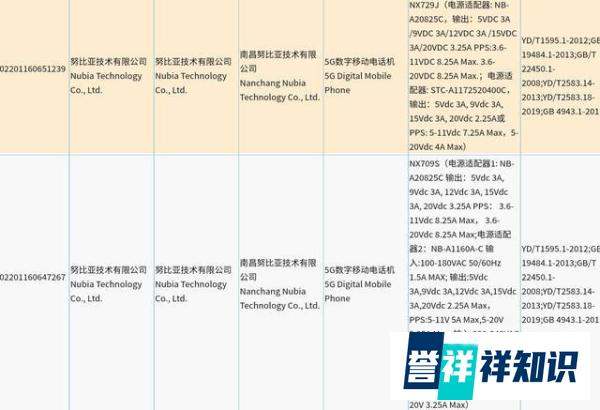Click Nanchang Nubia factory in NX709S row
Image resolution: width=600 pixels, height=410 pixels.
(280, 284)
